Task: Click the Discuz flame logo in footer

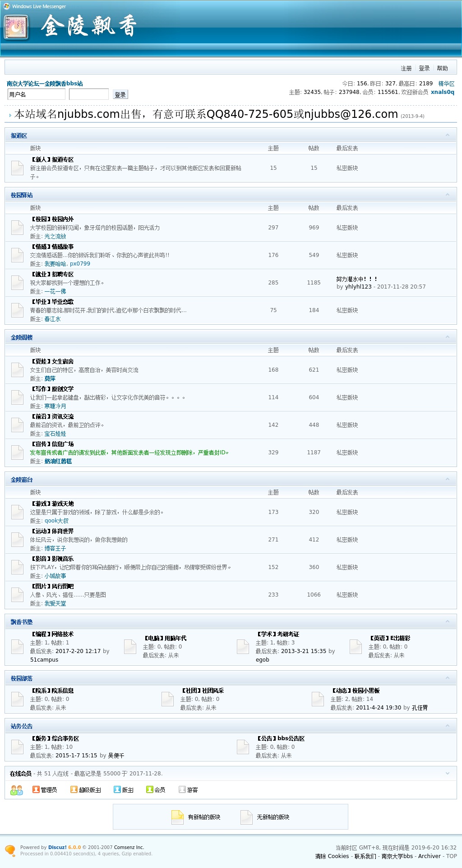Action: coord(10,850)
